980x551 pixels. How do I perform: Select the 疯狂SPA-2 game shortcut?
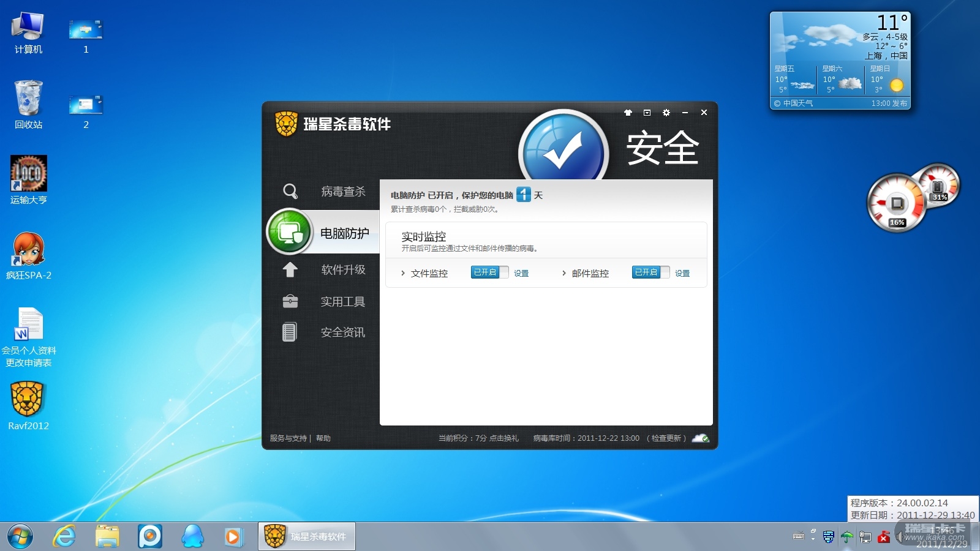pyautogui.click(x=28, y=256)
